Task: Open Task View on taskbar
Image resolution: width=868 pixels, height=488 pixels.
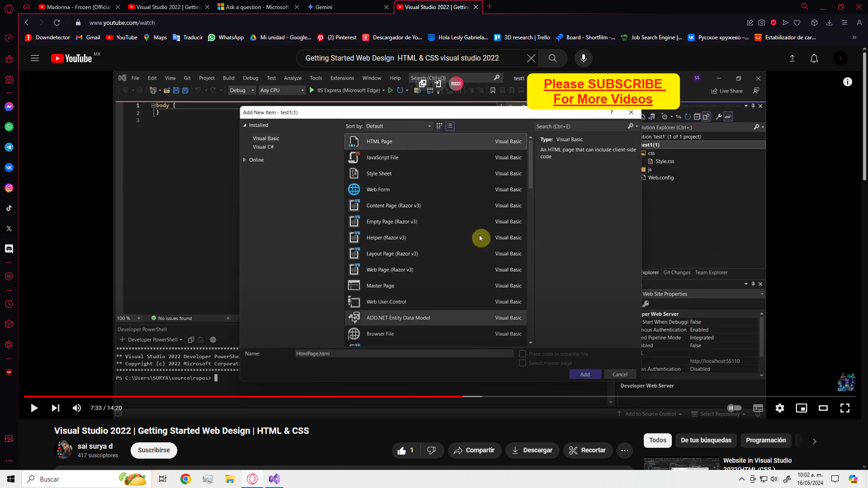Action: [x=163, y=479]
